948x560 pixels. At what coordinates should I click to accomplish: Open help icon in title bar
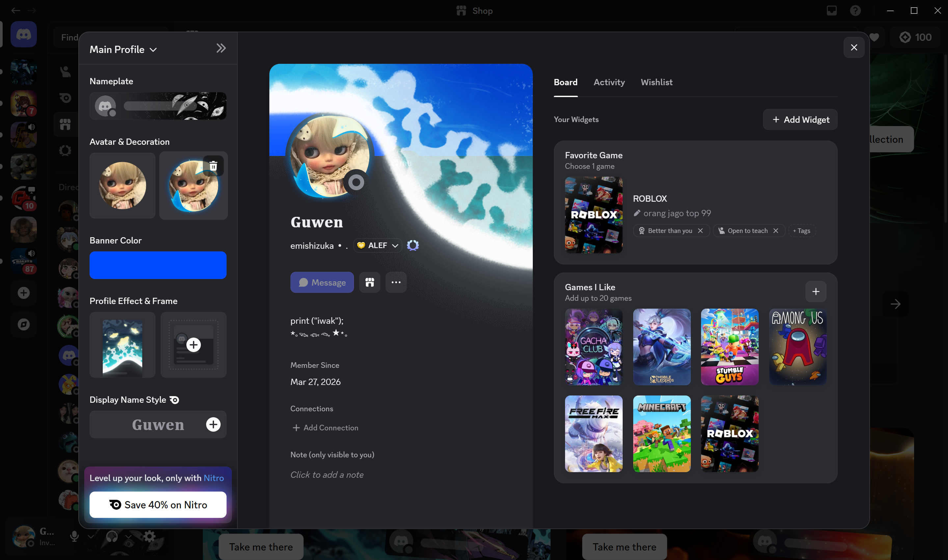pyautogui.click(x=855, y=11)
